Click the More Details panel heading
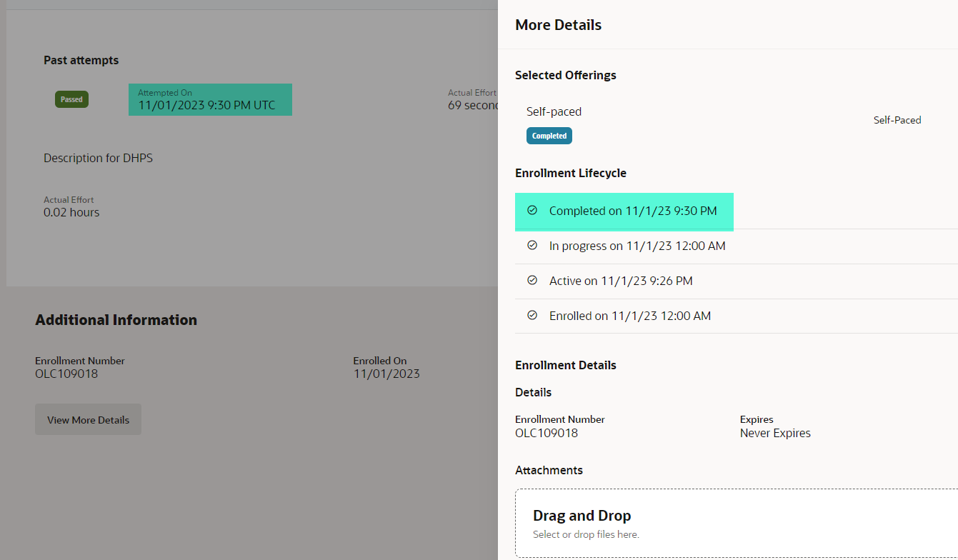Viewport: 958px width, 560px height. (558, 25)
